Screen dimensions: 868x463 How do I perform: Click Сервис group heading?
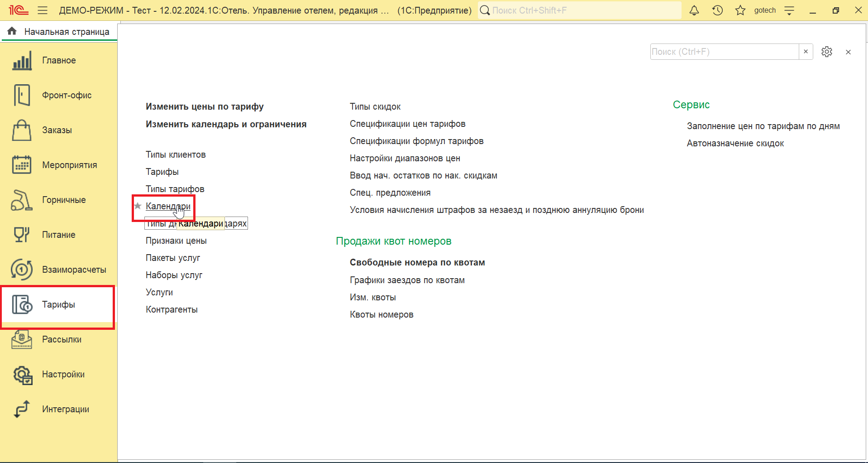pyautogui.click(x=691, y=105)
